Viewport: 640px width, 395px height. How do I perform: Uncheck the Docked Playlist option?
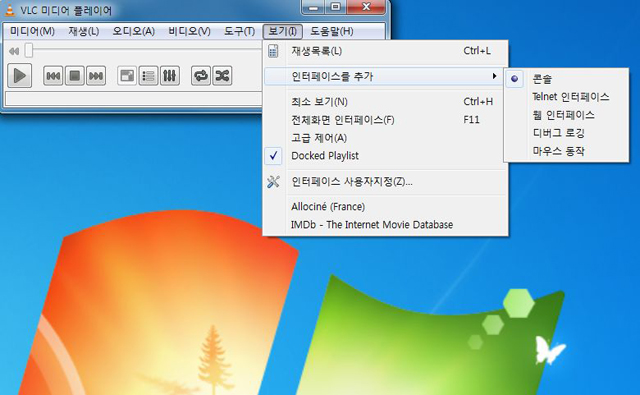coord(385,155)
